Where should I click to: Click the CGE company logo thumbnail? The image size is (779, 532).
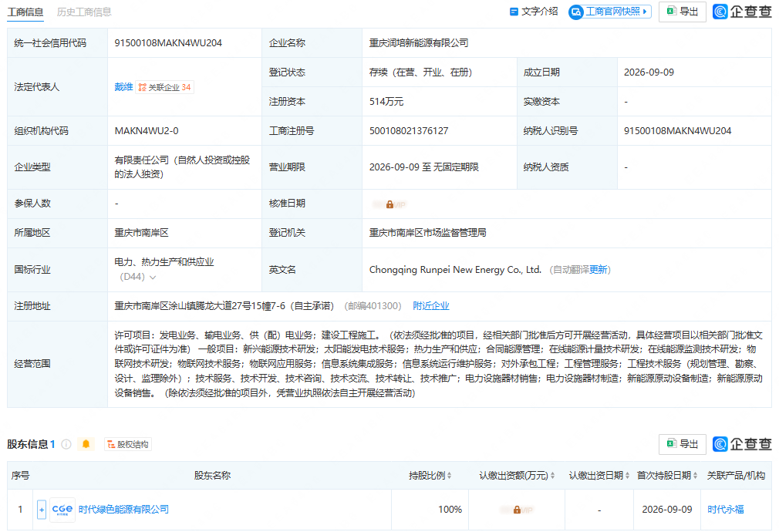click(62, 510)
